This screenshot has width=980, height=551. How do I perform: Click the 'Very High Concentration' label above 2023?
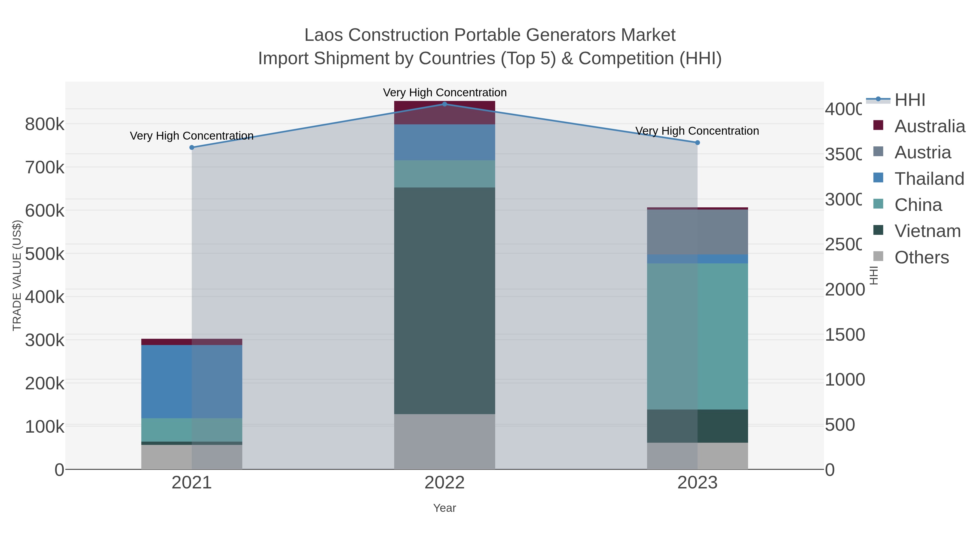click(697, 131)
